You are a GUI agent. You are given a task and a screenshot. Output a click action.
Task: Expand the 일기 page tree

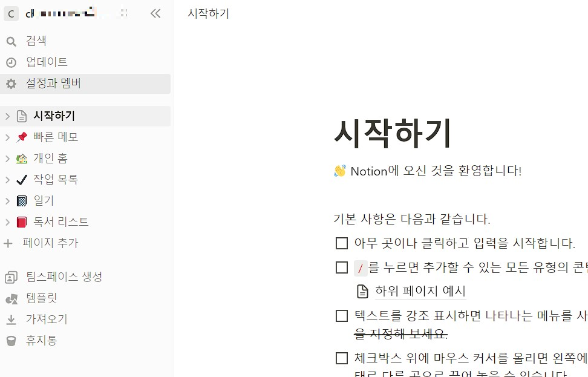[7, 201]
